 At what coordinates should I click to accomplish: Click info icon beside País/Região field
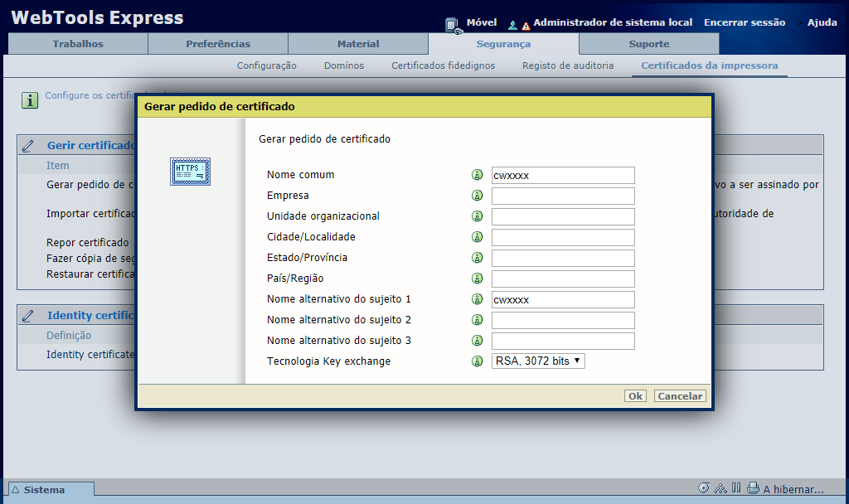coord(478,279)
